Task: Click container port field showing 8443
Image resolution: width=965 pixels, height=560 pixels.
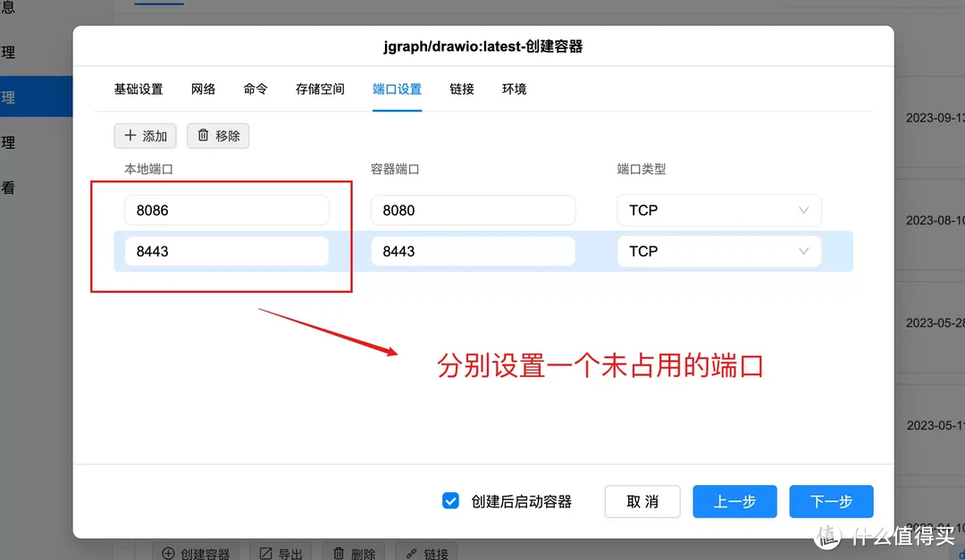Action: point(473,251)
